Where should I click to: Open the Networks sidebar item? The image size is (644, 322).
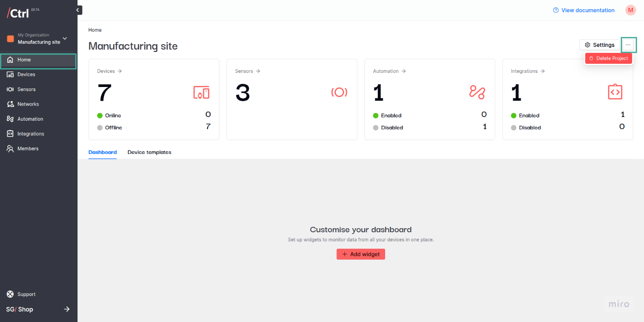[28, 104]
